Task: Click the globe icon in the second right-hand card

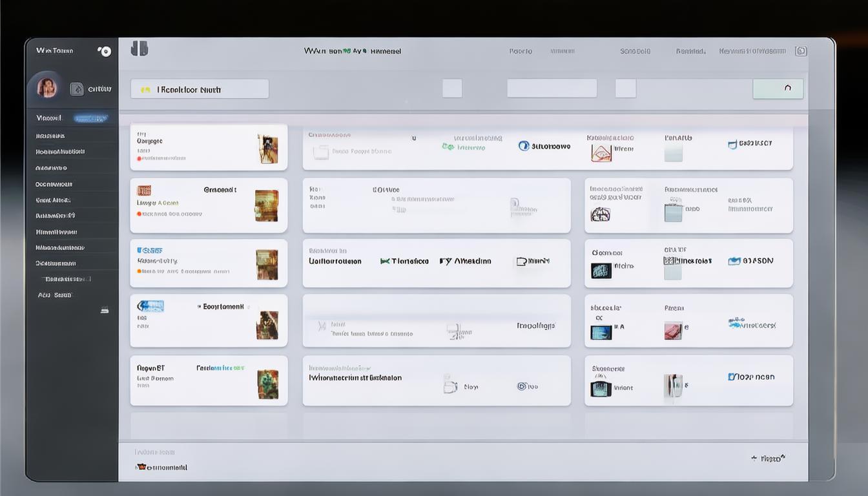Action: coord(601,214)
